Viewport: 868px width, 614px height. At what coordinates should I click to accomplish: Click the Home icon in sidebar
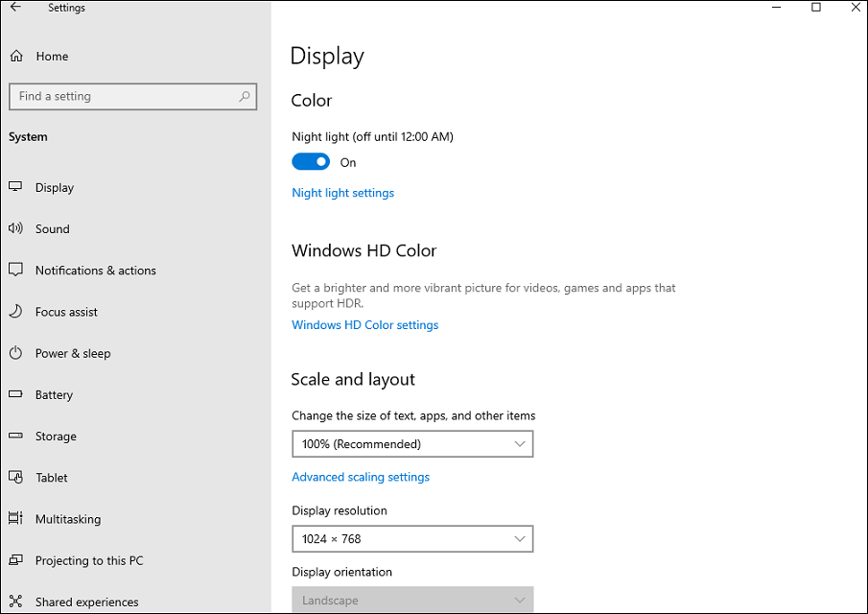coord(16,57)
